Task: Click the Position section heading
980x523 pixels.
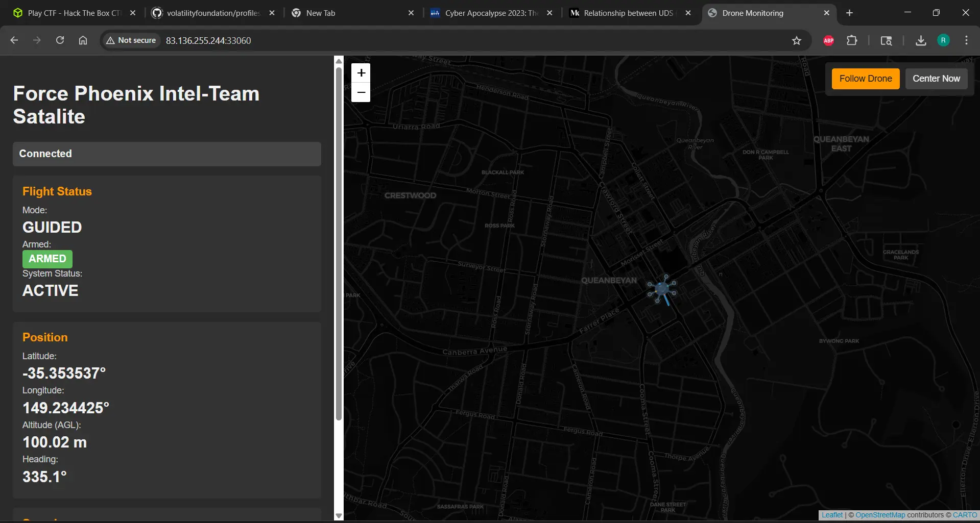Action: tap(45, 337)
